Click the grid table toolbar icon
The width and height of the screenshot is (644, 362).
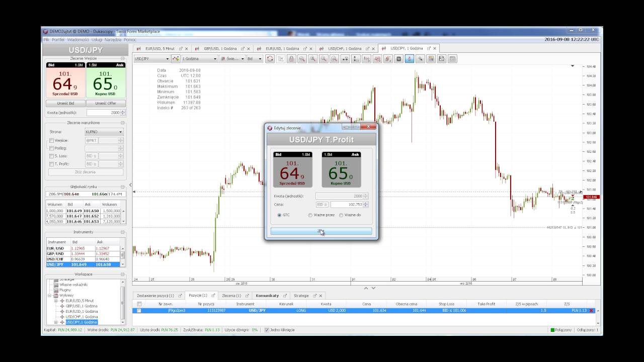click(431, 59)
